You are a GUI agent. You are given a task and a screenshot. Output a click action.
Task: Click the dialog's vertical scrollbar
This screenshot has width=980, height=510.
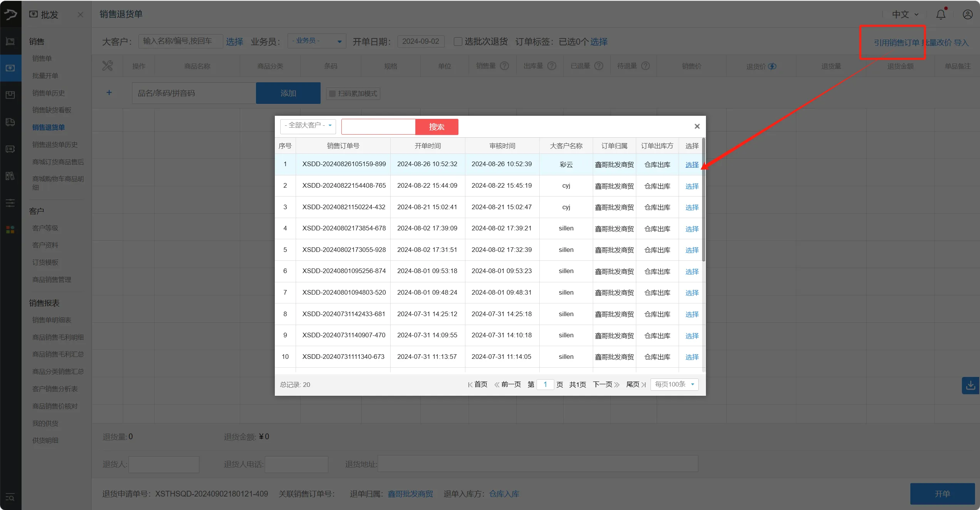click(x=704, y=200)
